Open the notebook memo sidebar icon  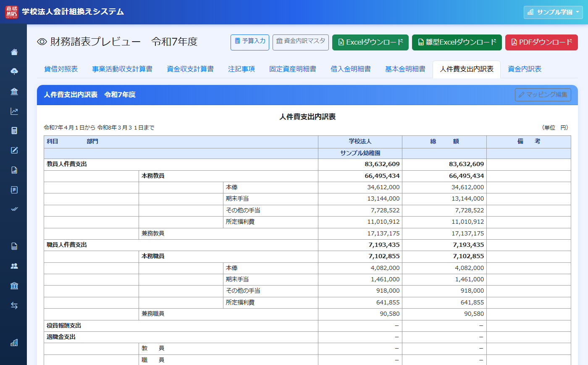[x=14, y=190]
